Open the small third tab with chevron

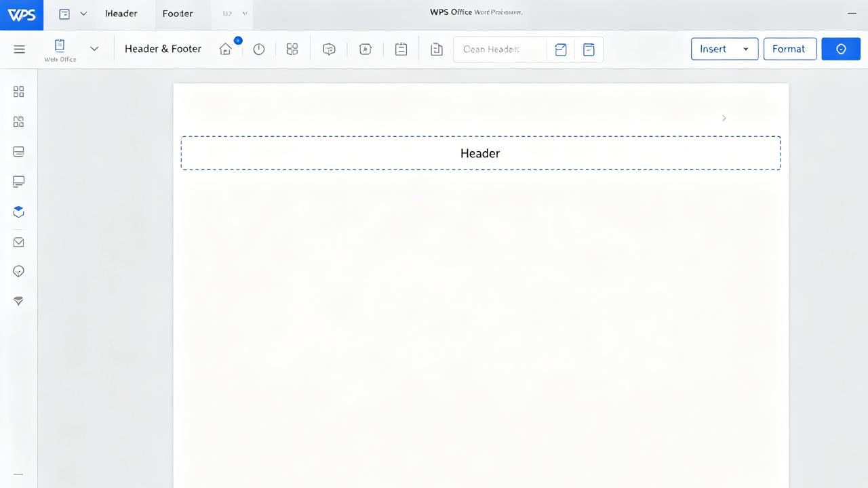pos(233,14)
